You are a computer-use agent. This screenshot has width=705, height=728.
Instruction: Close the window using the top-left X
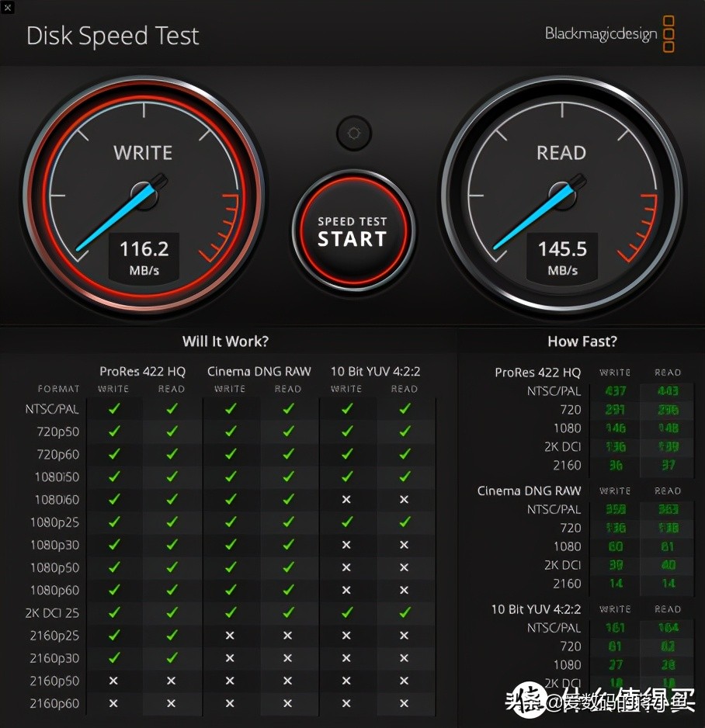(7, 7)
